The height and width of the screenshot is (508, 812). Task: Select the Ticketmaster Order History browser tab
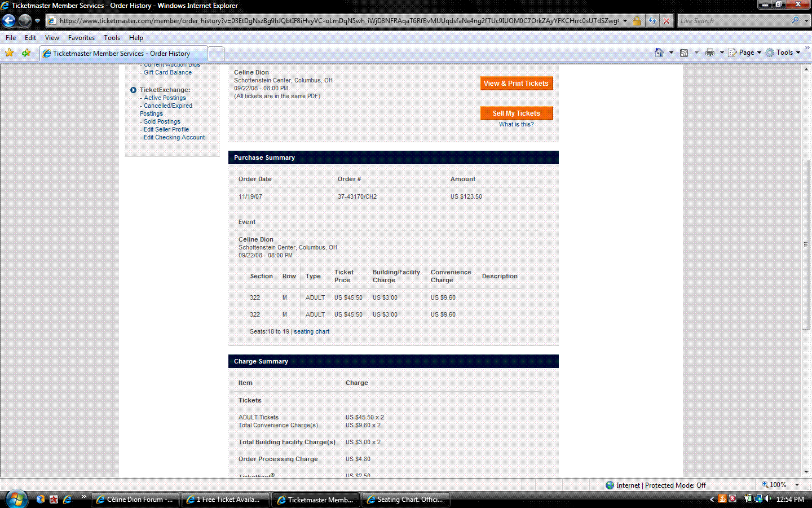123,54
